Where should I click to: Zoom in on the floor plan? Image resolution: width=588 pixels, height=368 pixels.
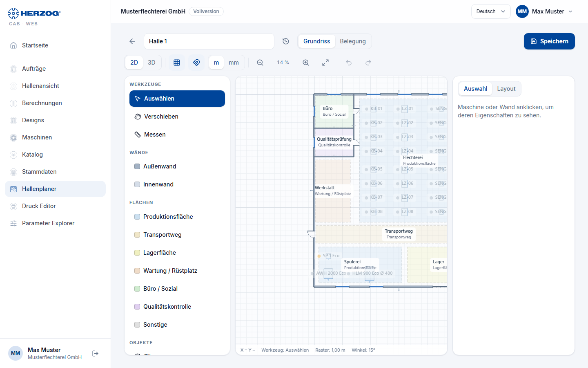pos(306,63)
